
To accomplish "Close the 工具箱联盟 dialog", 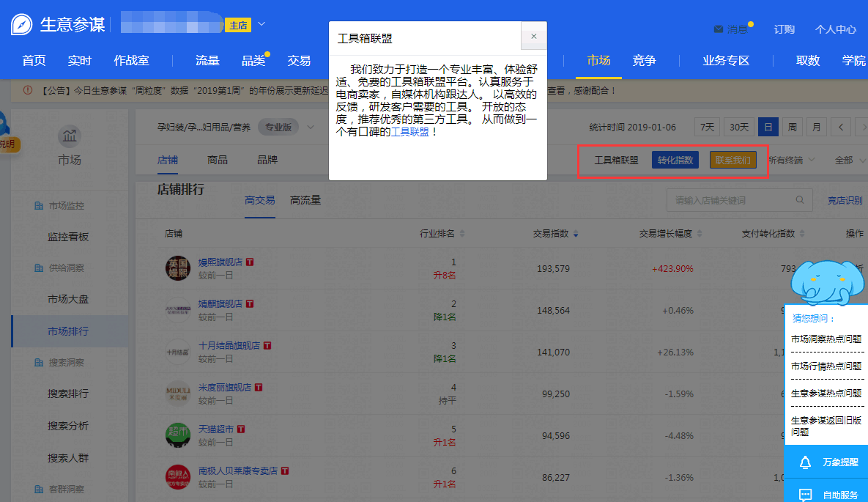I will click(534, 36).
